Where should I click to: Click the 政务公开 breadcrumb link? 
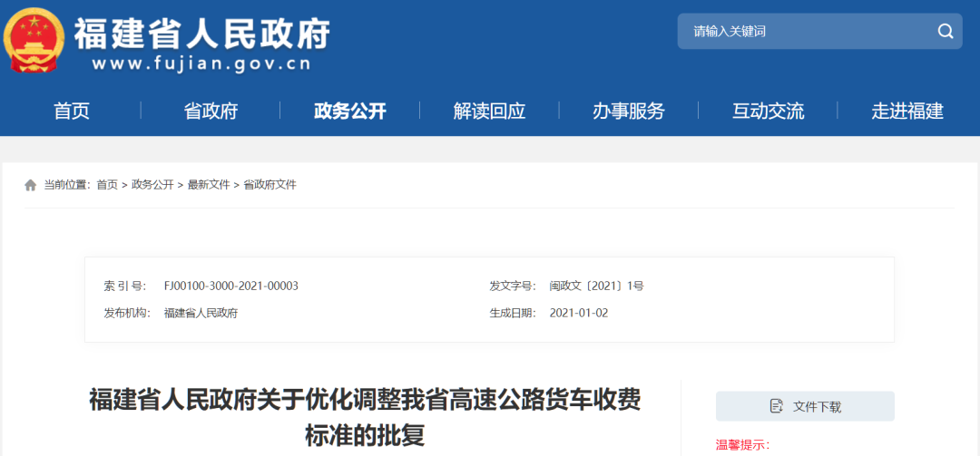[152, 185]
